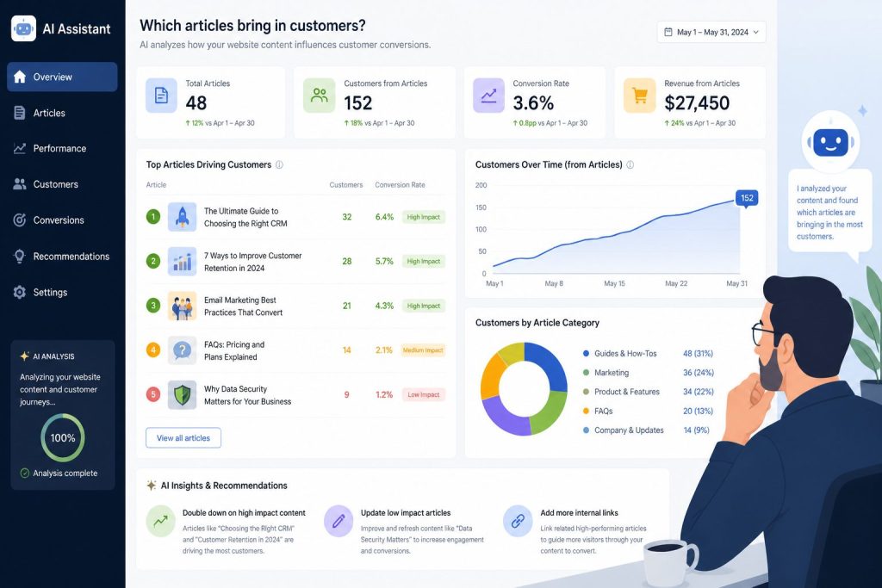Select Recommendations in the sidebar
This screenshot has height=588, width=882.
tap(62, 257)
